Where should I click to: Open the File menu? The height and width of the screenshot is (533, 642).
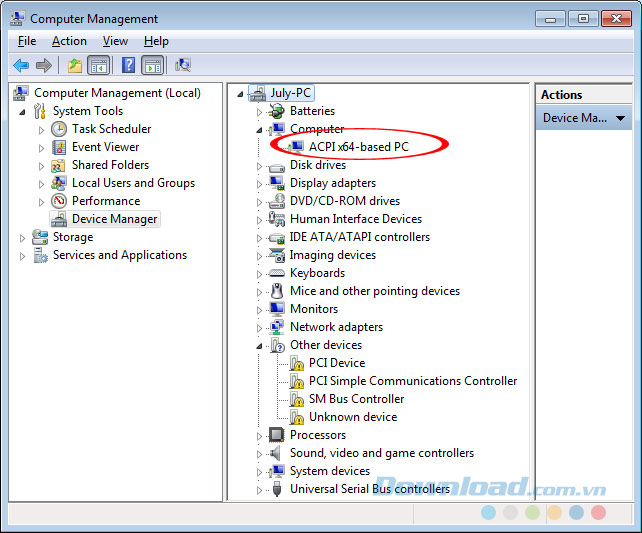pyautogui.click(x=27, y=41)
